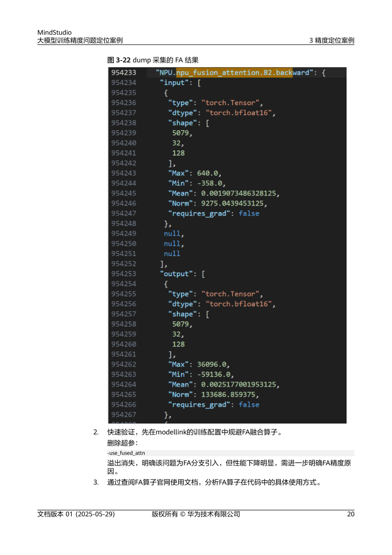
Task: Click "Max": 640.0 value
Action: pos(195,173)
